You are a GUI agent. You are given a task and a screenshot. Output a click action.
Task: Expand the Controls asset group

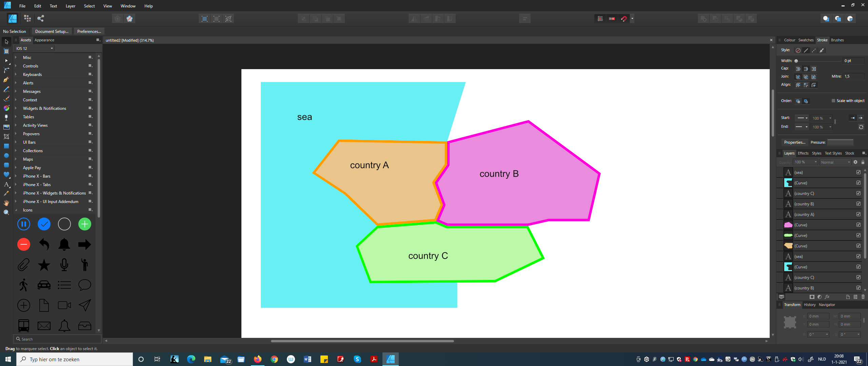tap(16, 66)
